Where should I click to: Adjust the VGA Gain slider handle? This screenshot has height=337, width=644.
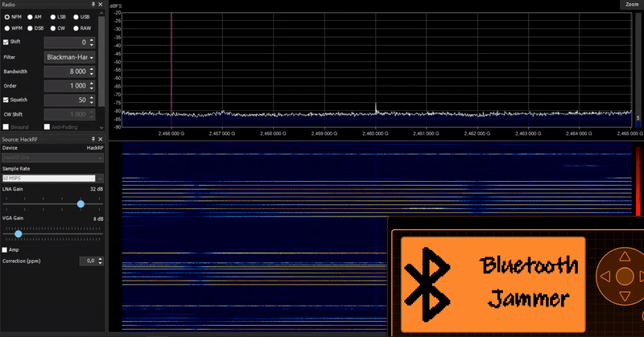coord(18,234)
